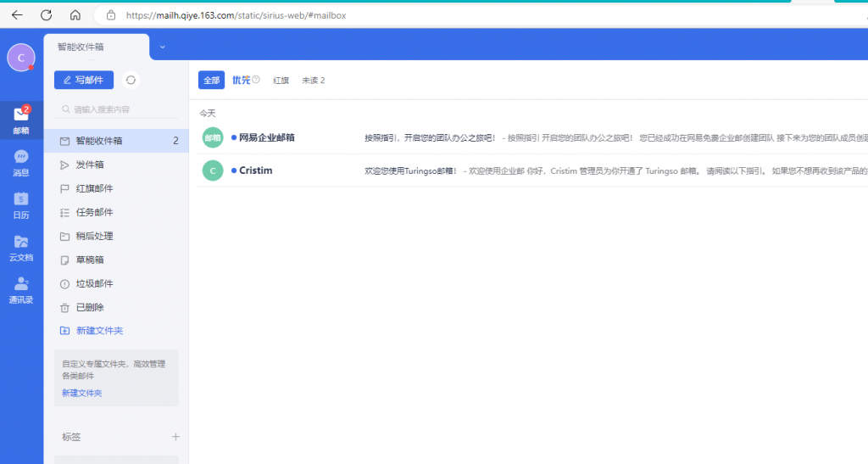
Task: Open 消息 messages icon in sidebar
Action: pyautogui.click(x=21, y=163)
